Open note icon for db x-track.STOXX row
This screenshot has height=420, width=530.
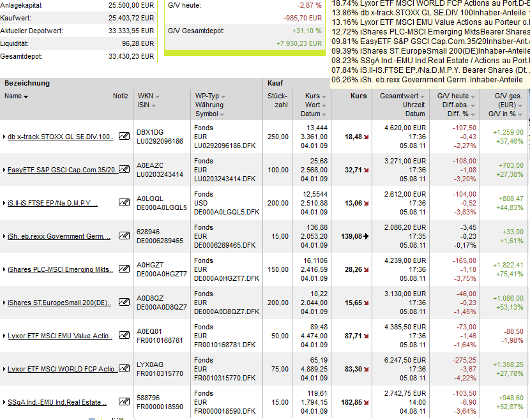[x=124, y=136]
